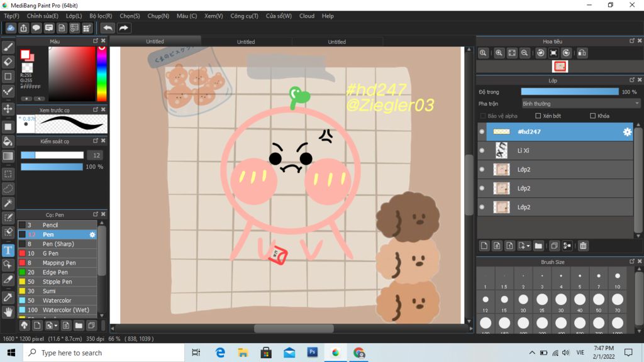This screenshot has width=644, height=362.
Task: Duplicate the layer in layer panel toolbar
Action: tap(554, 246)
